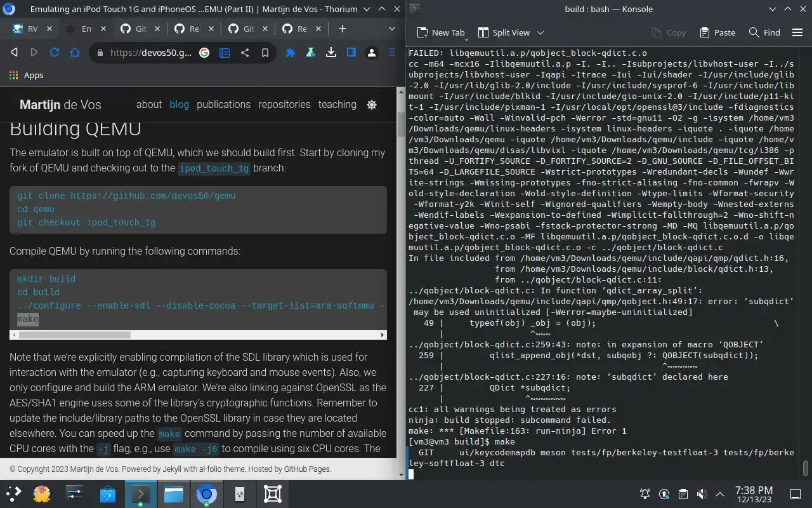The height and width of the screenshot is (508, 812).
Task: Click the Google icon in address bar
Action: coord(204,53)
